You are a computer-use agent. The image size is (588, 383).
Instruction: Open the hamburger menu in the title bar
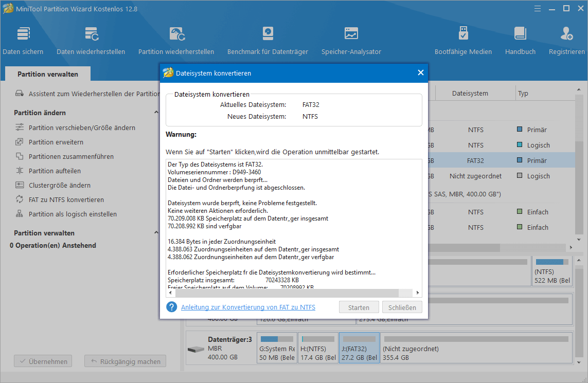(537, 8)
